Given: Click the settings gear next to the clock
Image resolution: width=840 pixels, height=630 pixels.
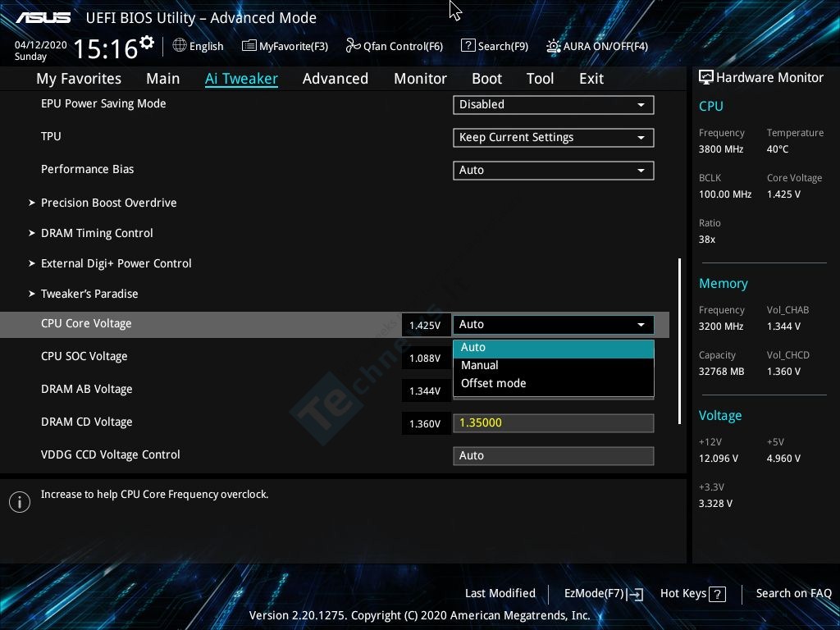Looking at the screenshot, I should [147, 42].
